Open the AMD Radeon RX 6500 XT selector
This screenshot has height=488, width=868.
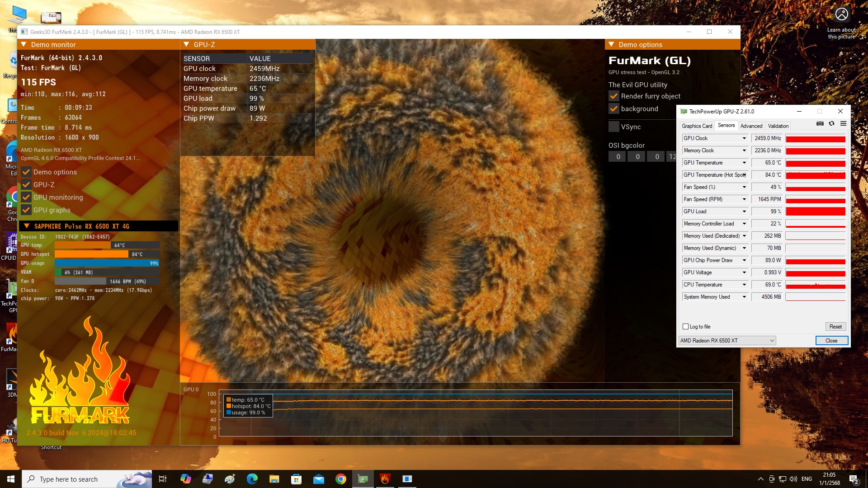coord(727,341)
